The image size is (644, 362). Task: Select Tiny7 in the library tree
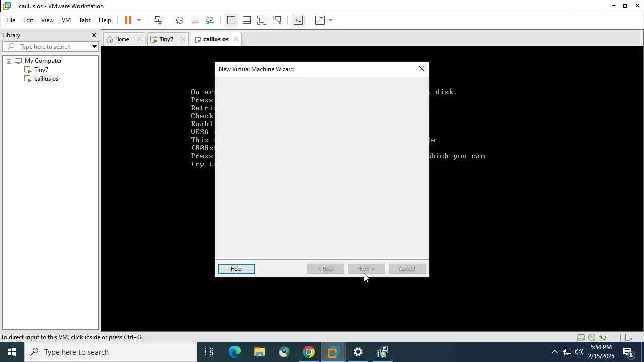coord(41,70)
